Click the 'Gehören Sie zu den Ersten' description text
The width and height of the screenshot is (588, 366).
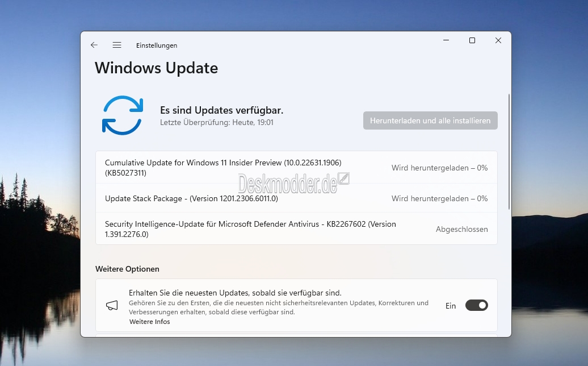click(x=279, y=307)
